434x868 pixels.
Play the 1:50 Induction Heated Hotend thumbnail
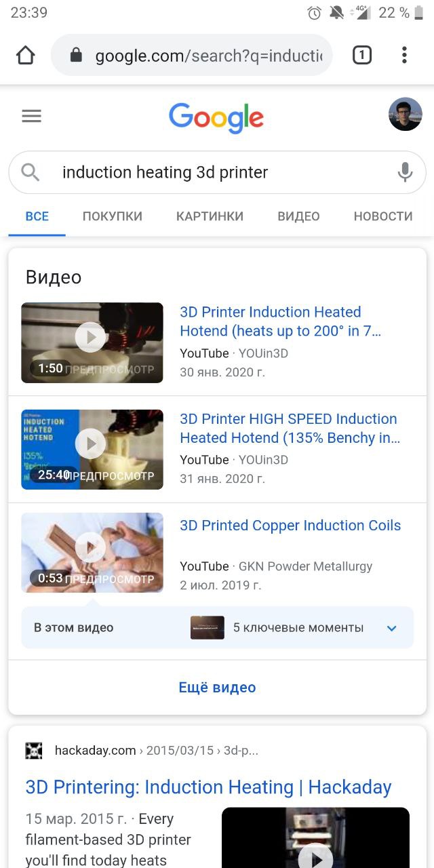pyautogui.click(x=92, y=342)
